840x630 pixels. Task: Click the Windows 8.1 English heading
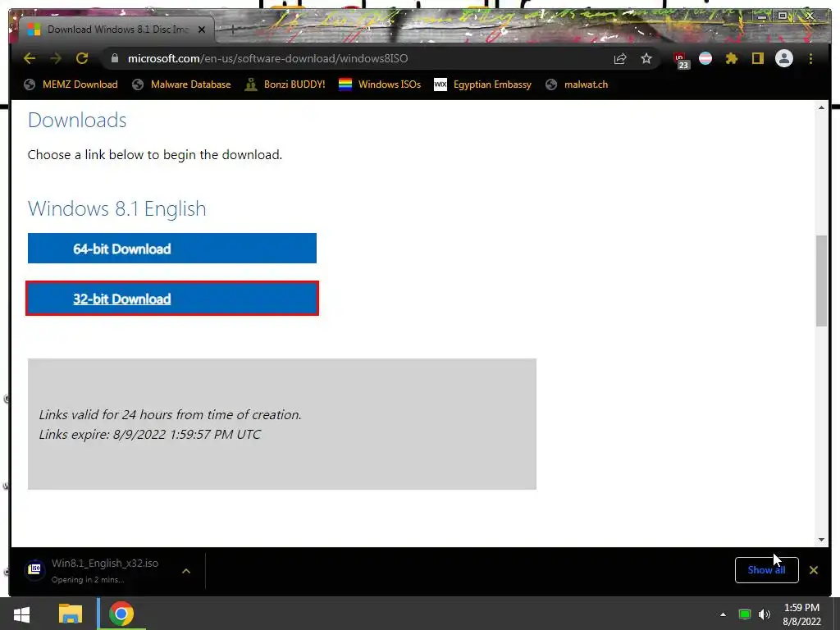tap(116, 208)
